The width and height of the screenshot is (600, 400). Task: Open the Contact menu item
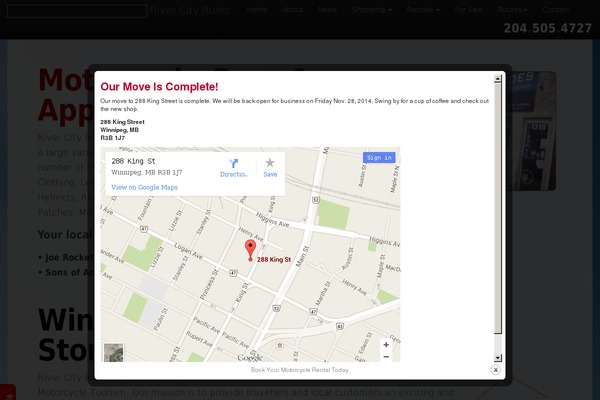tap(555, 10)
